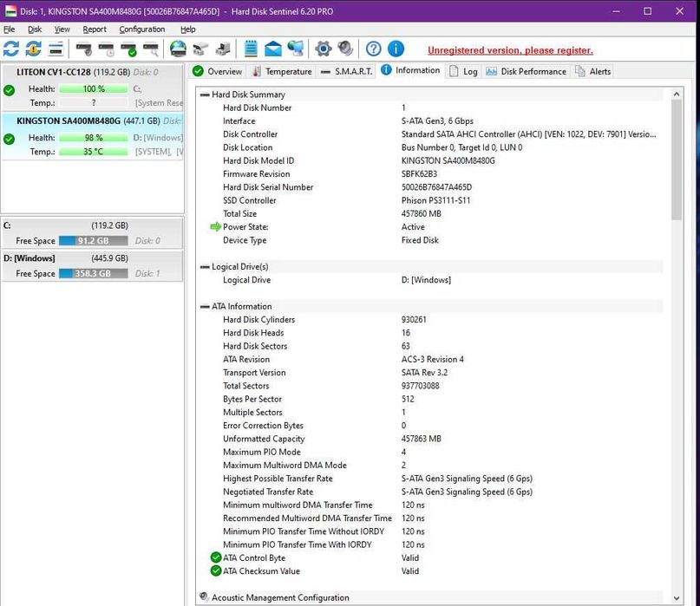Collapse the Hard Disk Summary section

coord(205,94)
